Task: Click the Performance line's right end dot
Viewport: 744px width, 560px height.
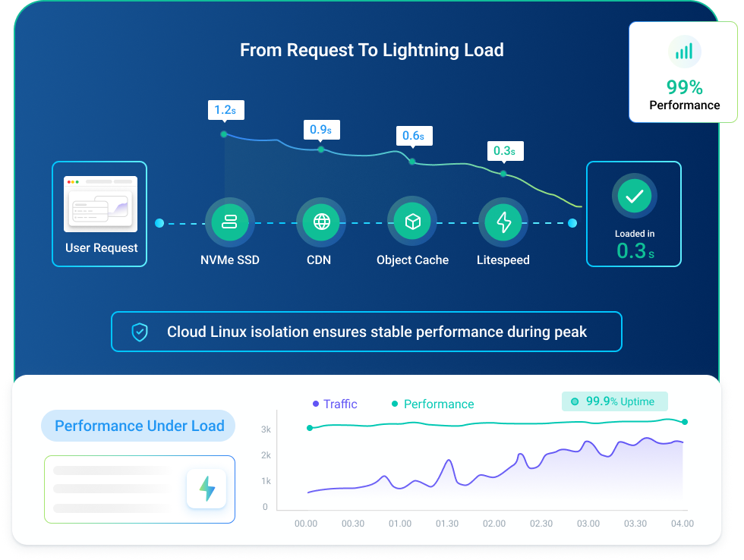Action: (685, 422)
